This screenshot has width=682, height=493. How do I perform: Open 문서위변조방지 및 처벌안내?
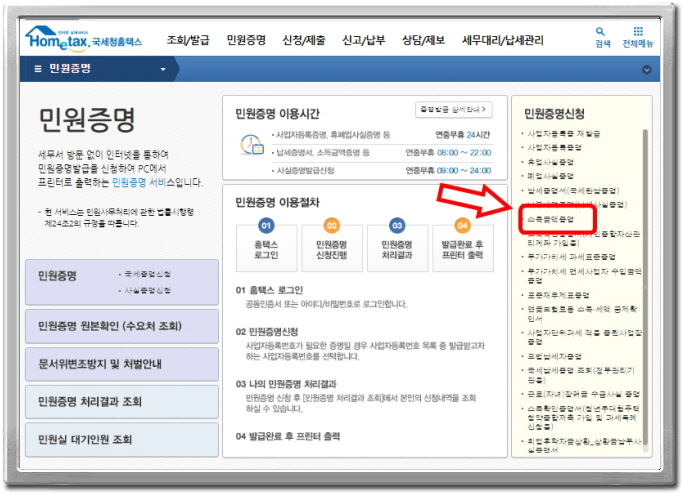tap(122, 364)
